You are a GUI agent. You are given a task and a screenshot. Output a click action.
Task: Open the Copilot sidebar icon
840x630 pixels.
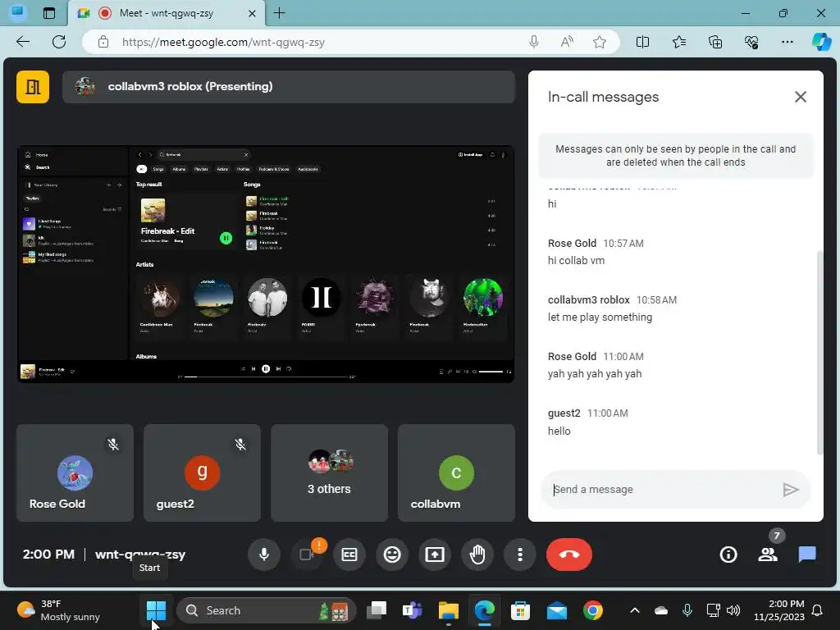pos(821,42)
